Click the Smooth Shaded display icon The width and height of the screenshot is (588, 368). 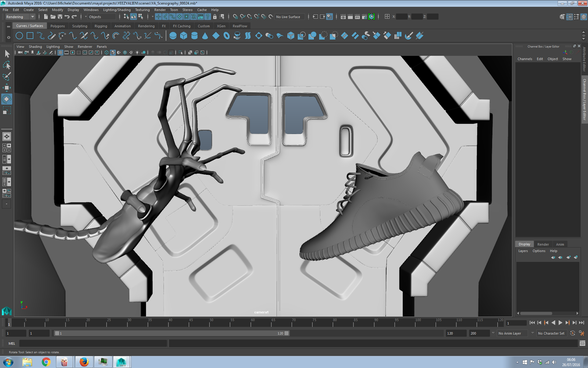click(112, 52)
